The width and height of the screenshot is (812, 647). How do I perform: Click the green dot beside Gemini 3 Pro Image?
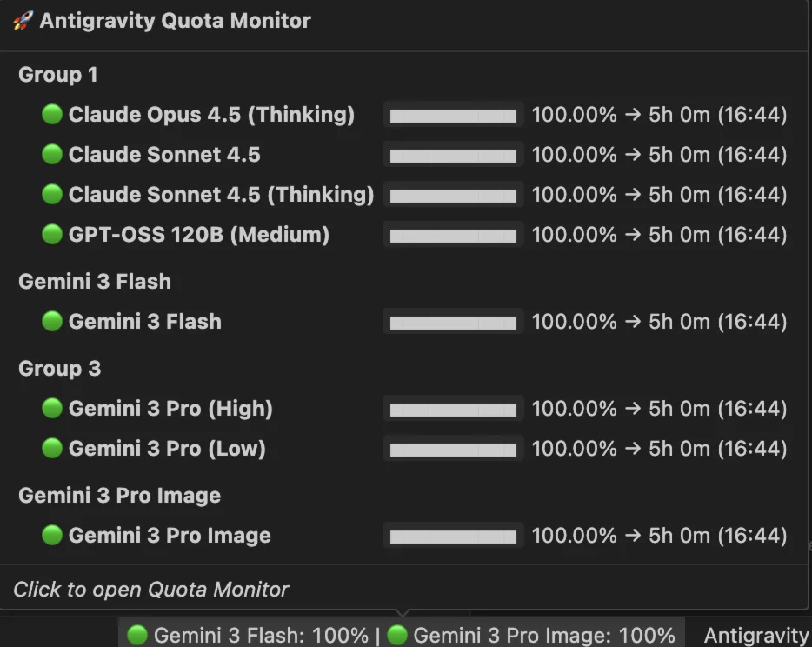51,535
